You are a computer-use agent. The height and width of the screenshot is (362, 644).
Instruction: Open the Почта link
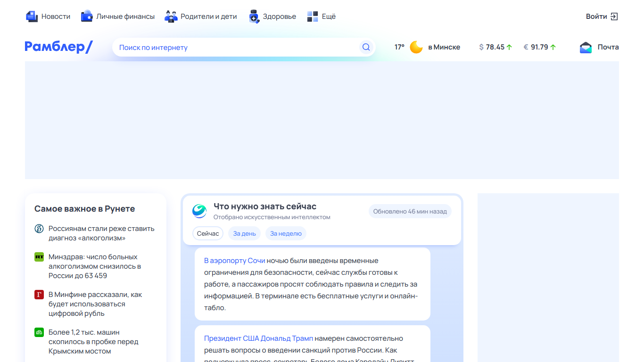click(x=599, y=47)
